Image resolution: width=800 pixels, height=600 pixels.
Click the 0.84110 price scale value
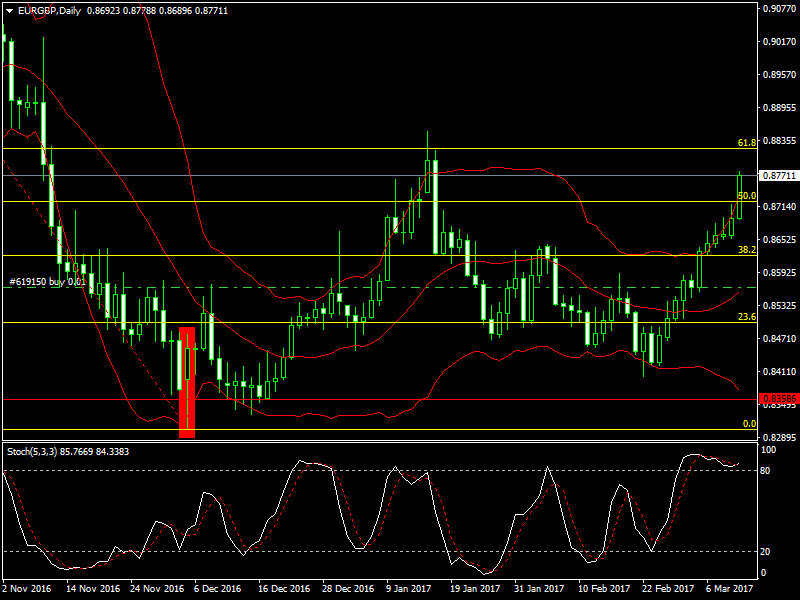click(779, 371)
